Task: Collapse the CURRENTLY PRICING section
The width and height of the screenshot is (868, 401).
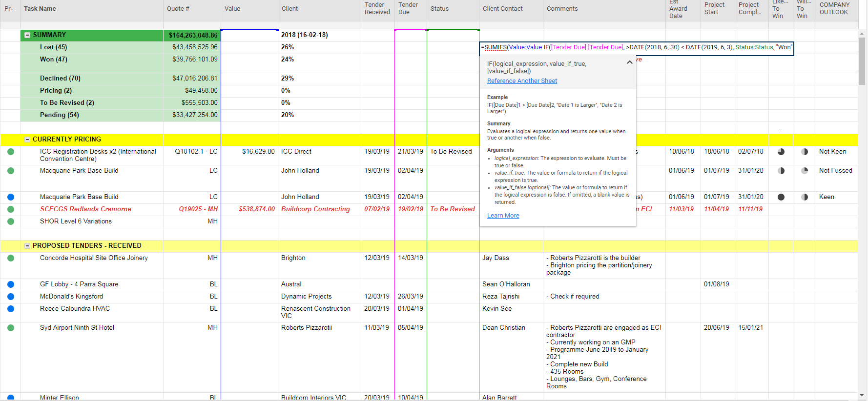Action: [27, 140]
